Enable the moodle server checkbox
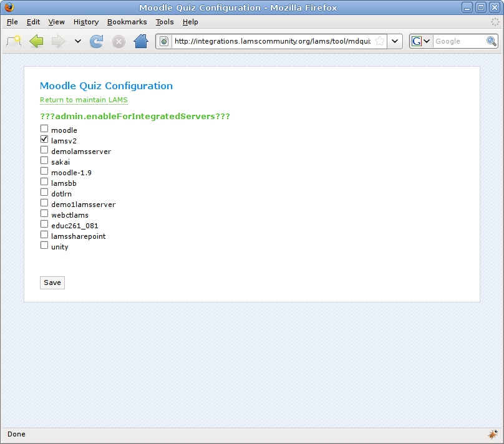Viewport: 504px width, 444px height. point(44,129)
